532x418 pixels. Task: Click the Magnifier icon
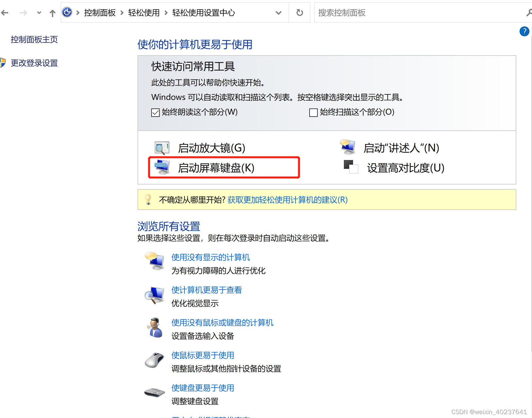[x=162, y=148]
